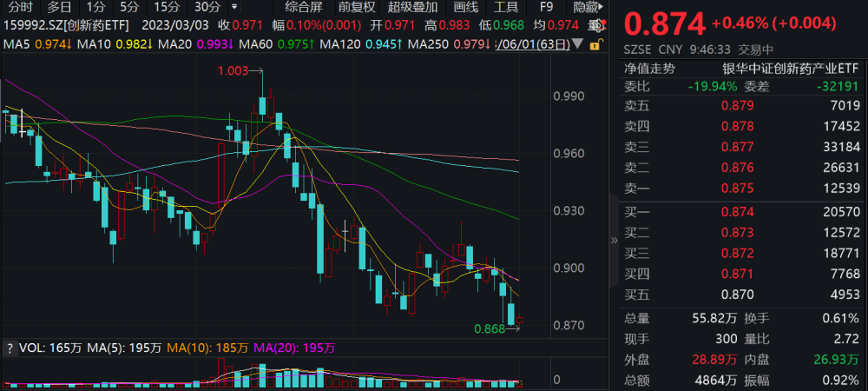Switch to the 分时 intraday tab
Image resolution: width=868 pixels, height=391 pixels.
21,7
